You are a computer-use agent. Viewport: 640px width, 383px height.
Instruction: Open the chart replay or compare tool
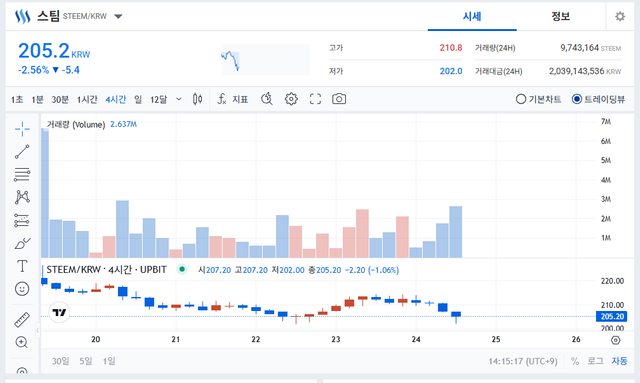pyautogui.click(x=267, y=99)
